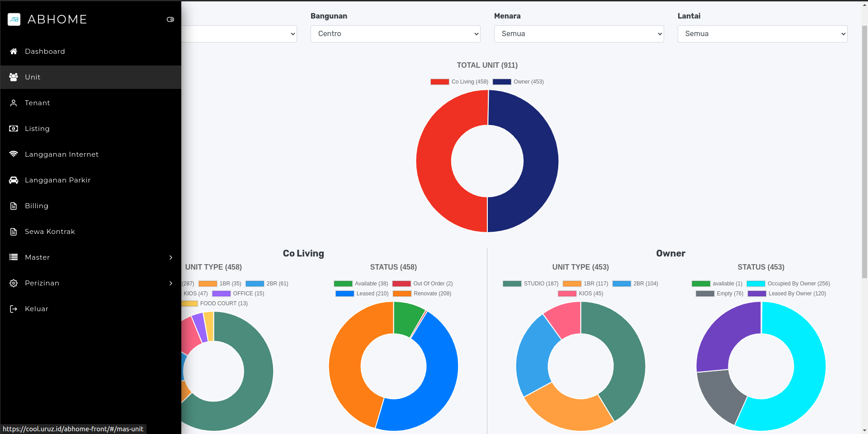Click the ABHOME brand title

(57, 19)
